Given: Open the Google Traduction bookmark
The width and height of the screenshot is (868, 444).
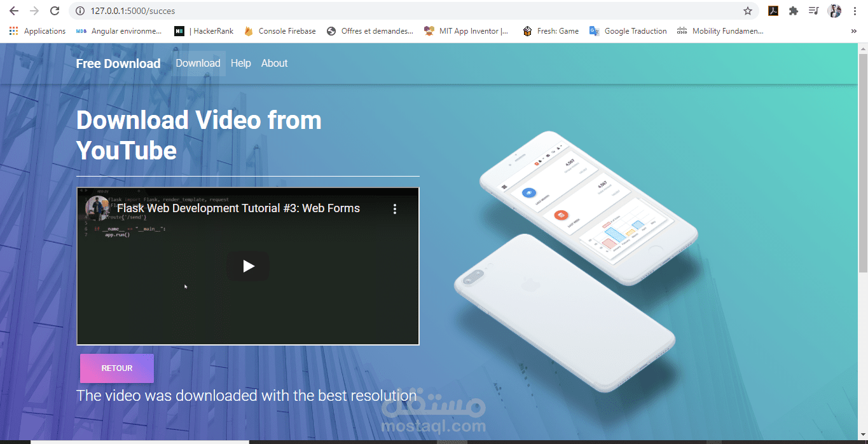Looking at the screenshot, I should [628, 31].
